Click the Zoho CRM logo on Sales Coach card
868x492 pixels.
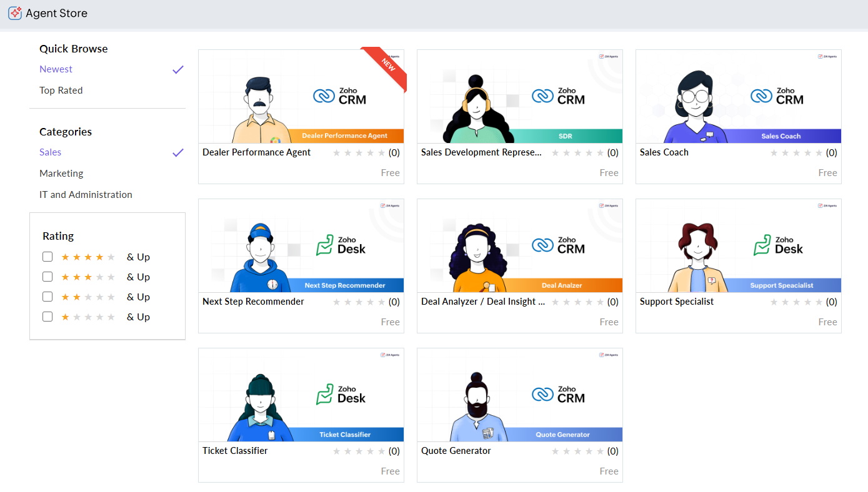[x=777, y=96]
